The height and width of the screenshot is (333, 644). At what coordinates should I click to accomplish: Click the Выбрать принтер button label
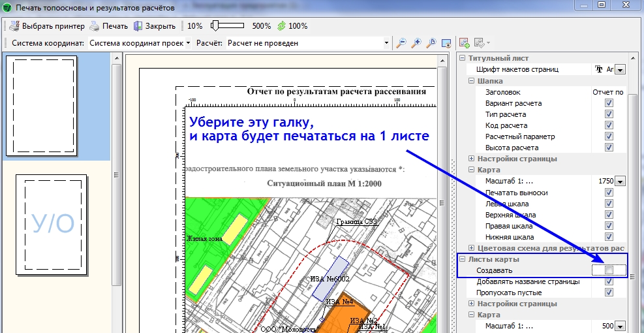54,26
